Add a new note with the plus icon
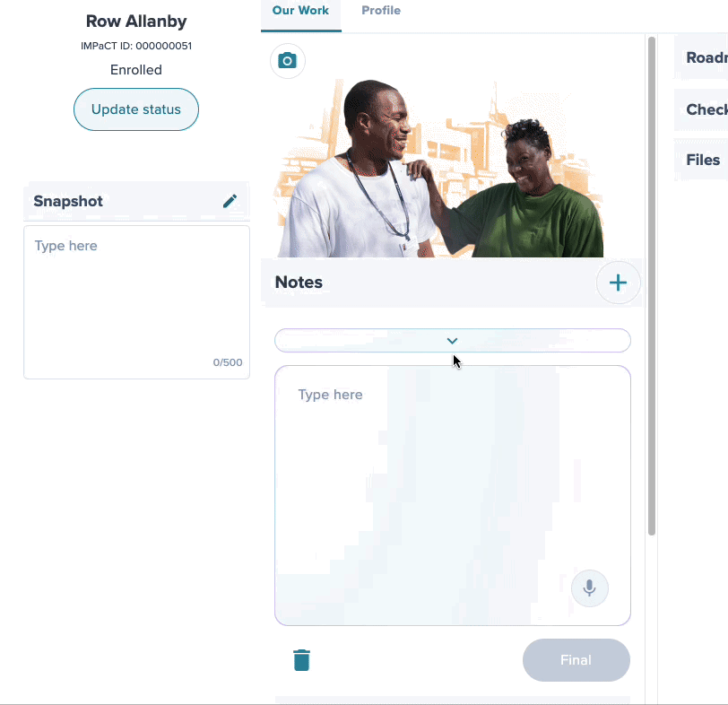 point(618,283)
